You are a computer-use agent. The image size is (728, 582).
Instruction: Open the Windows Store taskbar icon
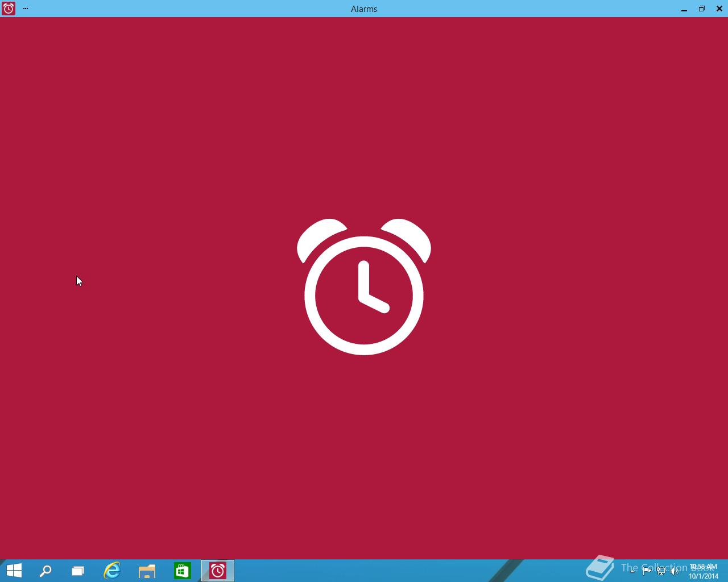182,571
